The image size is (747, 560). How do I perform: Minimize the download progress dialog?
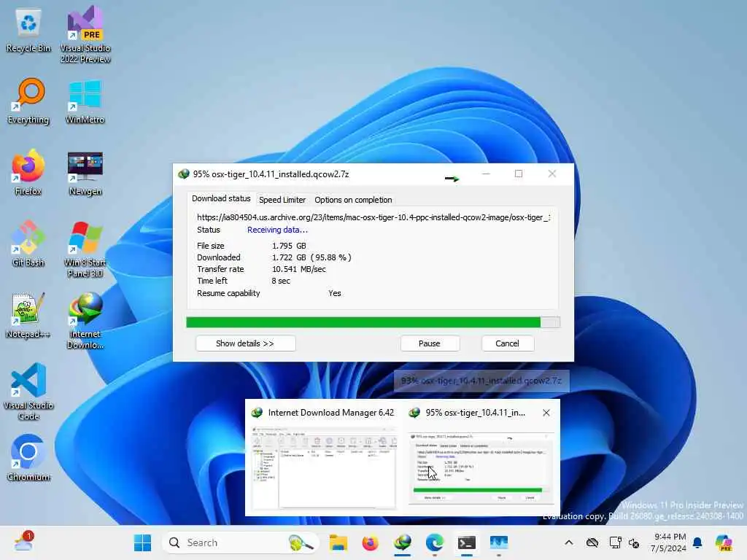click(486, 174)
